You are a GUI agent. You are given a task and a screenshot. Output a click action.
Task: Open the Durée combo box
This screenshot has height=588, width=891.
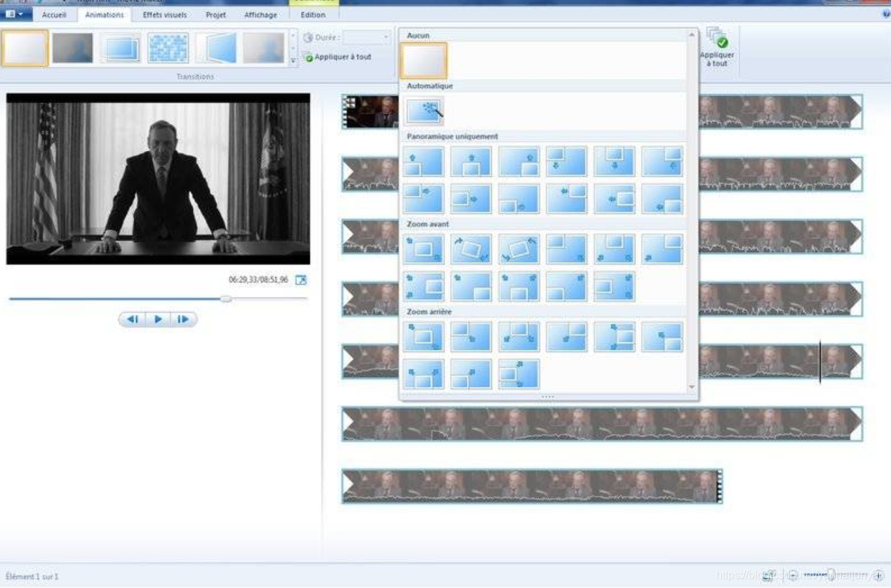[367, 37]
